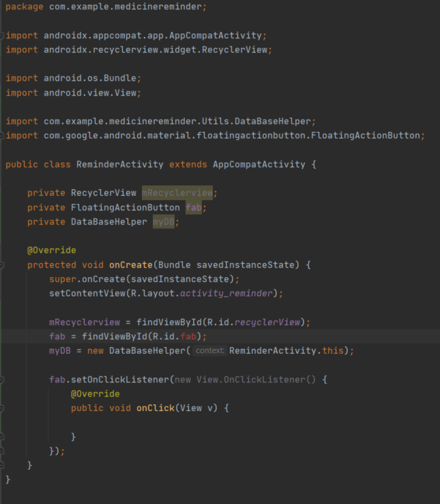Screen dimensions: 440x504
Task: Click the 'extends' keyword
Action: pyautogui.click(x=188, y=165)
